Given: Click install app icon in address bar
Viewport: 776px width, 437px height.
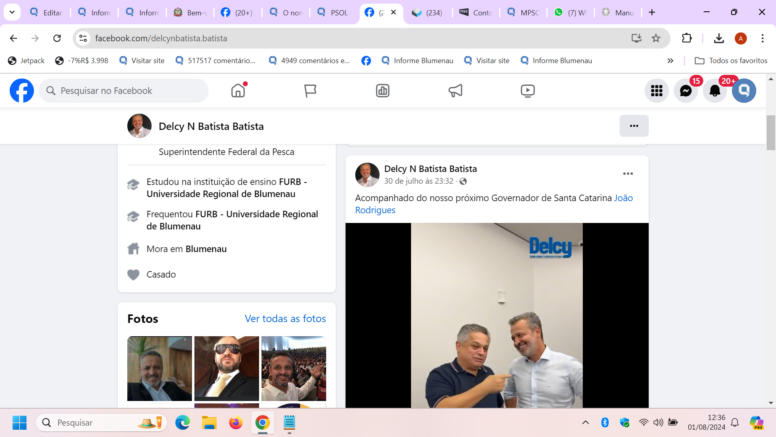Looking at the screenshot, I should [x=636, y=38].
